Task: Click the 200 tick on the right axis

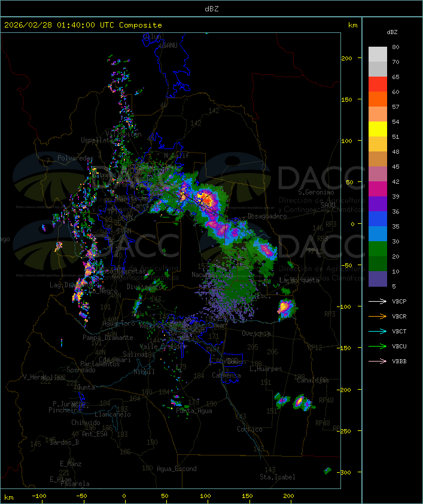Action: point(346,58)
